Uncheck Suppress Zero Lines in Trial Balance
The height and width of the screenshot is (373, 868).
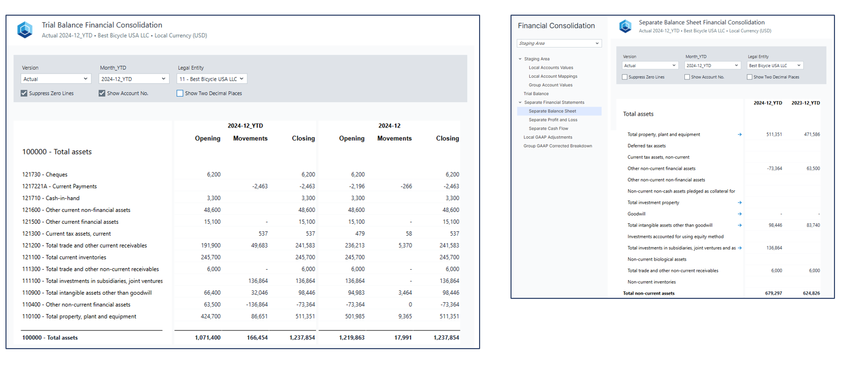24,94
